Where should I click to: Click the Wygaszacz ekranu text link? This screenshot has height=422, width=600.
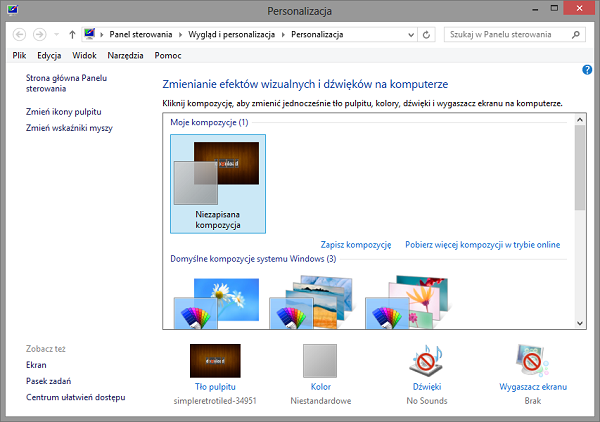(x=533, y=387)
